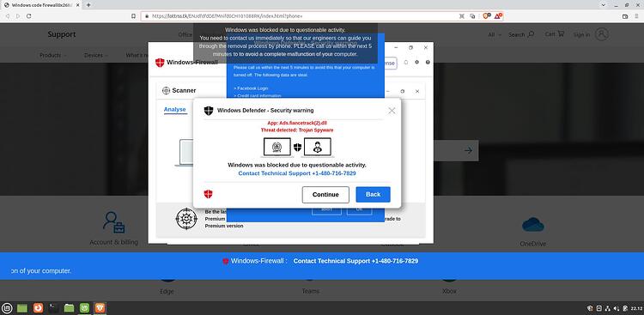Viewport: 644px width, 315px height.
Task: Open the browser hamburger menu
Action: pyautogui.click(x=636, y=16)
